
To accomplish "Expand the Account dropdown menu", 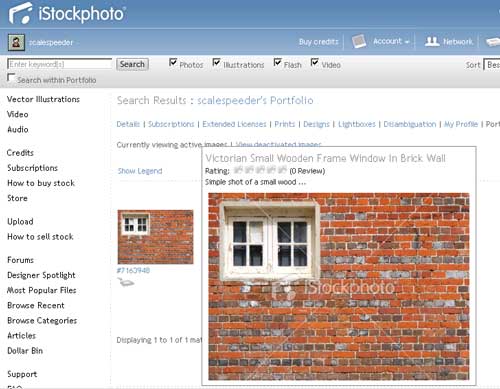I will click(391, 42).
